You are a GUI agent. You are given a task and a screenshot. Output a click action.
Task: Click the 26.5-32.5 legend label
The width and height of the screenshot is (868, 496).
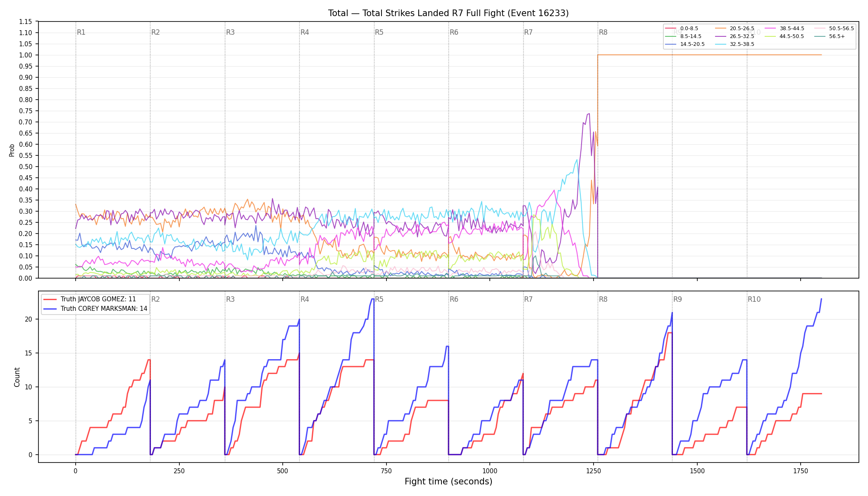click(x=742, y=36)
